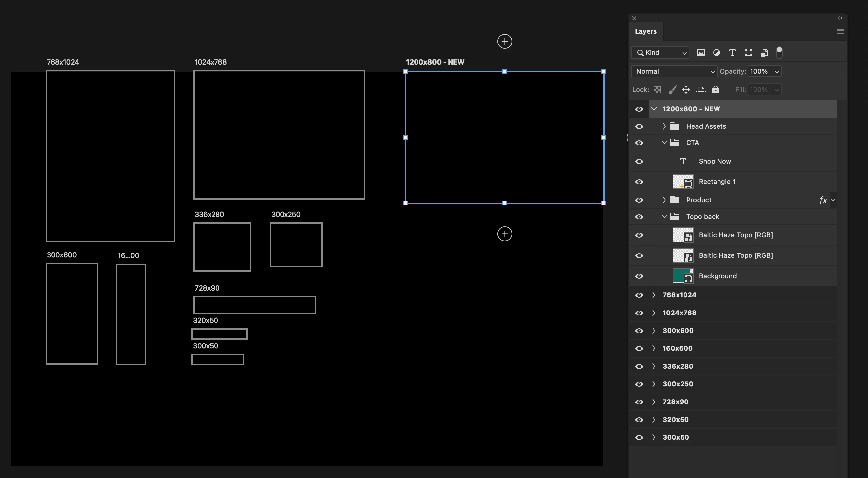Filter for type layers icon
This screenshot has height=478, width=868.
(x=732, y=53)
